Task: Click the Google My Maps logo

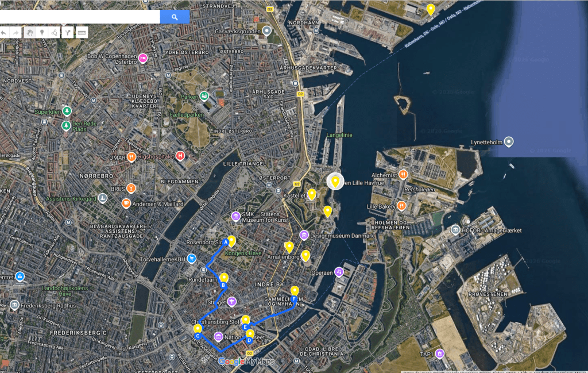Action: click(246, 362)
